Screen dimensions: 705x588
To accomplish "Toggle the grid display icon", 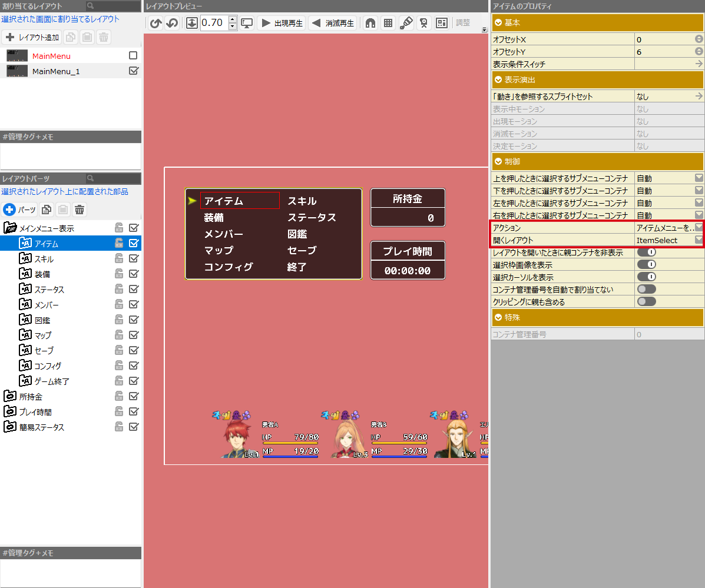I will click(x=388, y=24).
